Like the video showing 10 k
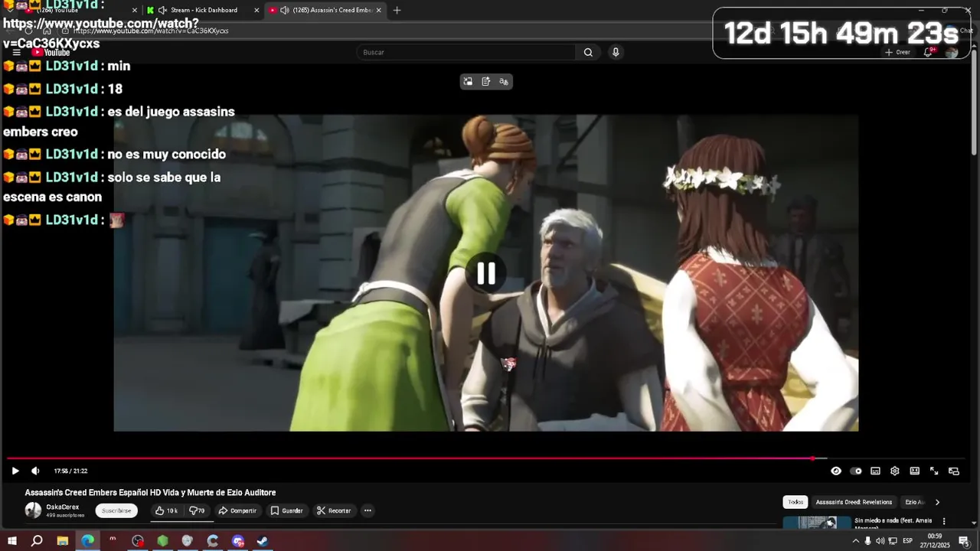 [x=166, y=510]
